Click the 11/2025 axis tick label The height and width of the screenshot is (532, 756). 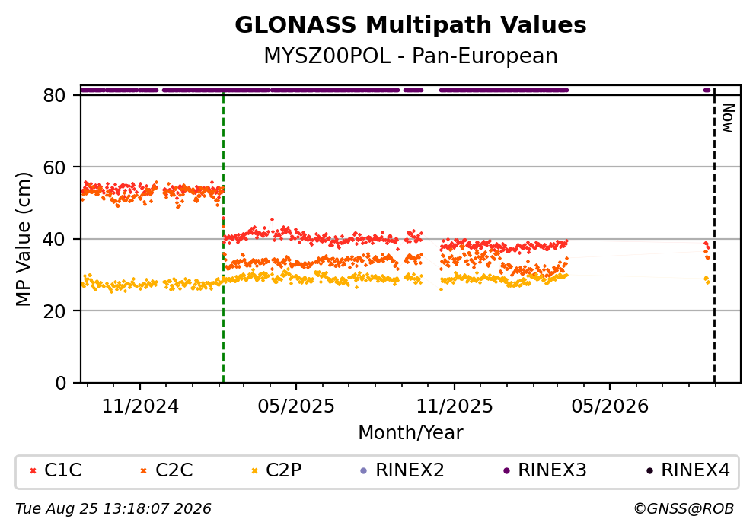click(x=455, y=406)
